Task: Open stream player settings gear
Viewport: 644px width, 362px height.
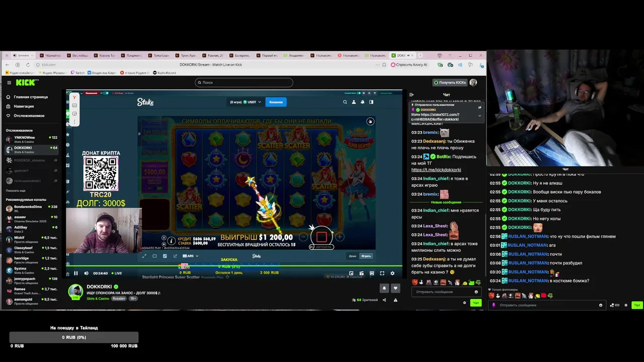Action: pyautogui.click(x=392, y=274)
